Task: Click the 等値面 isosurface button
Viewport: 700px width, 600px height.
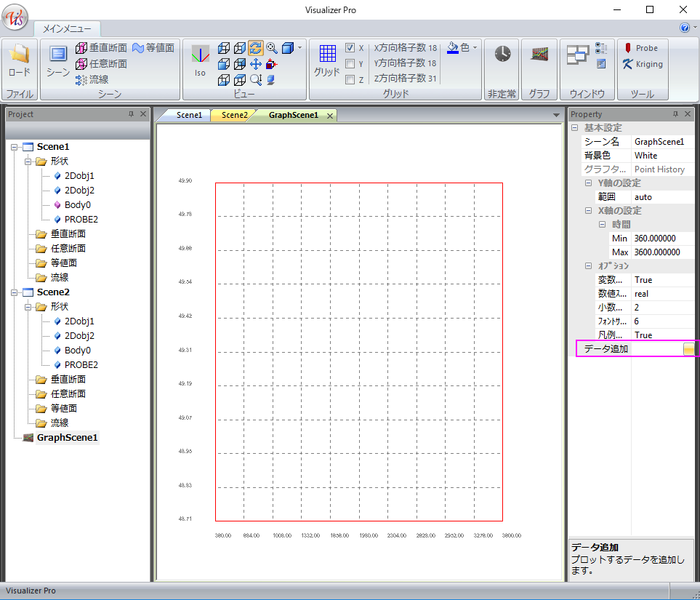Action: click(x=153, y=48)
